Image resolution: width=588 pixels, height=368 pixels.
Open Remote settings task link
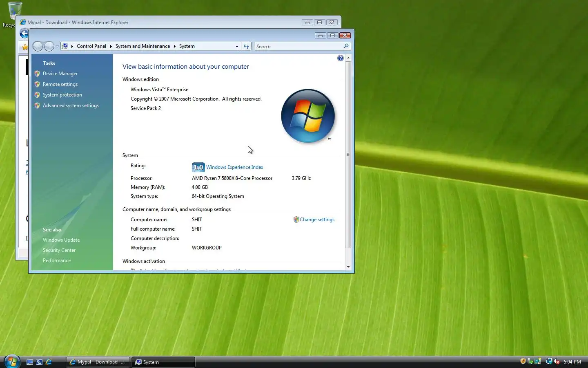click(60, 84)
